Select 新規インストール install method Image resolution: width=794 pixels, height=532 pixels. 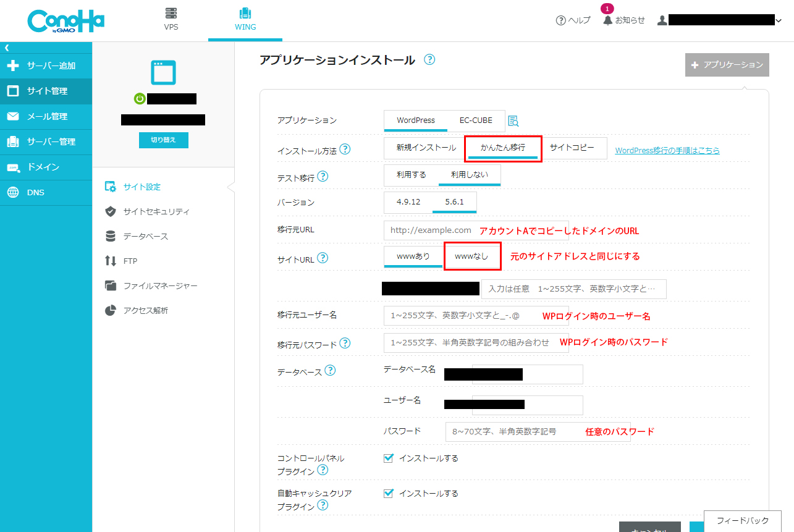coord(426,148)
